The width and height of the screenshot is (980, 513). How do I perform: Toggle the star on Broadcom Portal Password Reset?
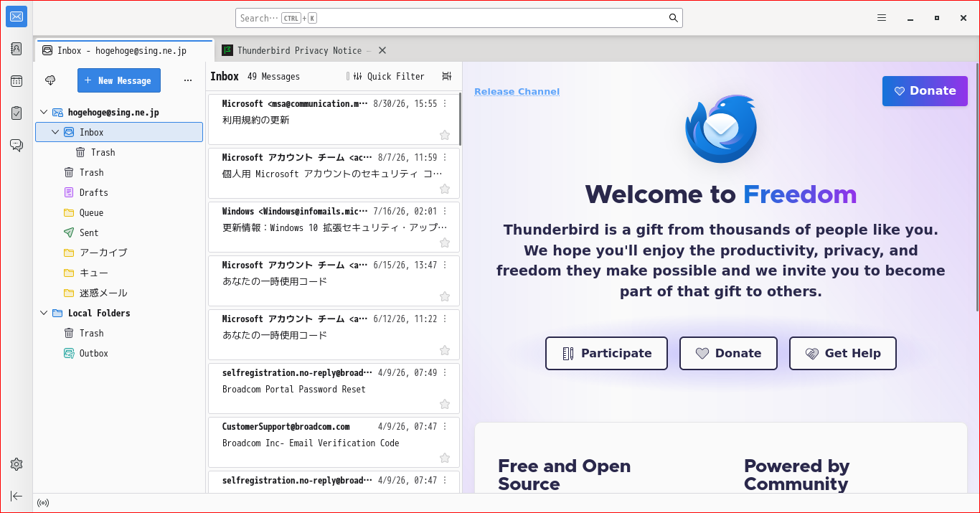pyautogui.click(x=445, y=404)
